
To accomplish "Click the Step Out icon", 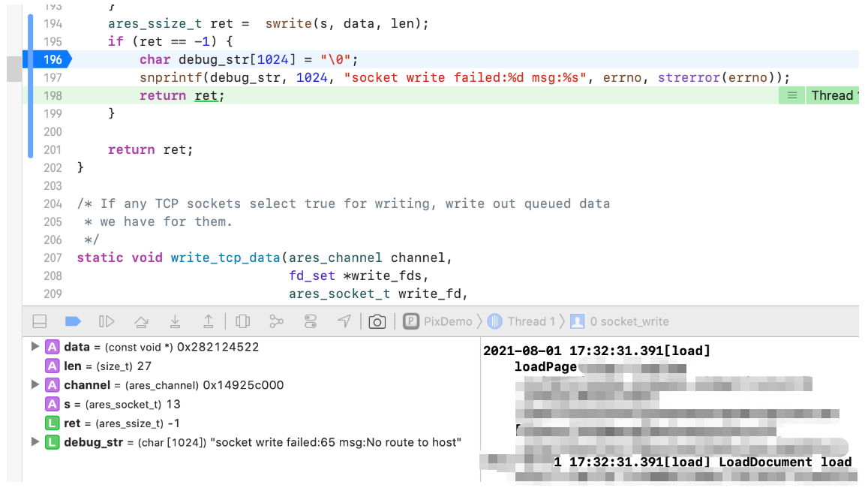I will pos(207,321).
